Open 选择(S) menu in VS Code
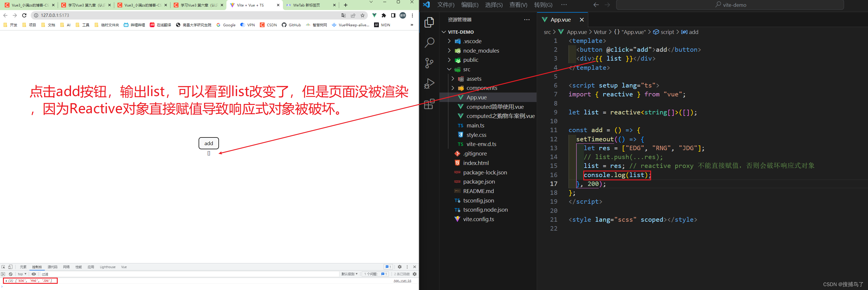 tap(494, 5)
